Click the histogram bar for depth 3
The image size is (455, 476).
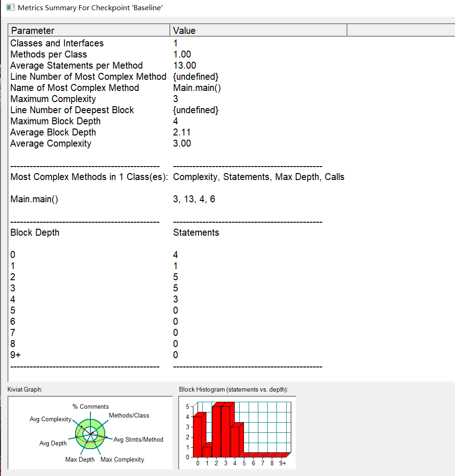click(226, 431)
